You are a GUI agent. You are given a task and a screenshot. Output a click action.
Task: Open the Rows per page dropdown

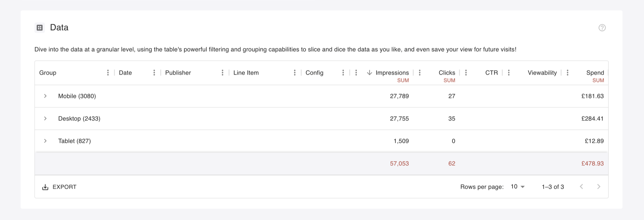click(518, 187)
